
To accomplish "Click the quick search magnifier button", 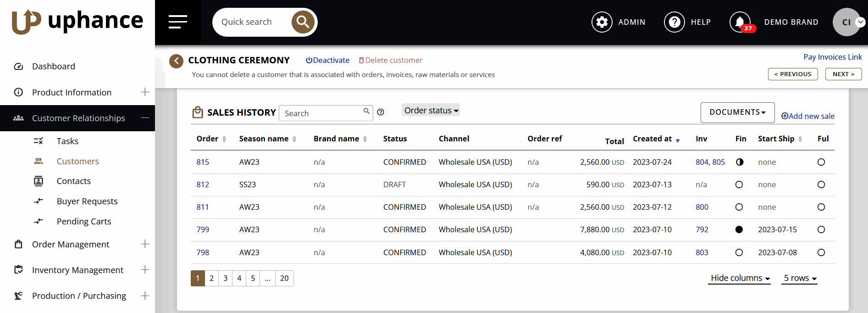I will click(303, 22).
